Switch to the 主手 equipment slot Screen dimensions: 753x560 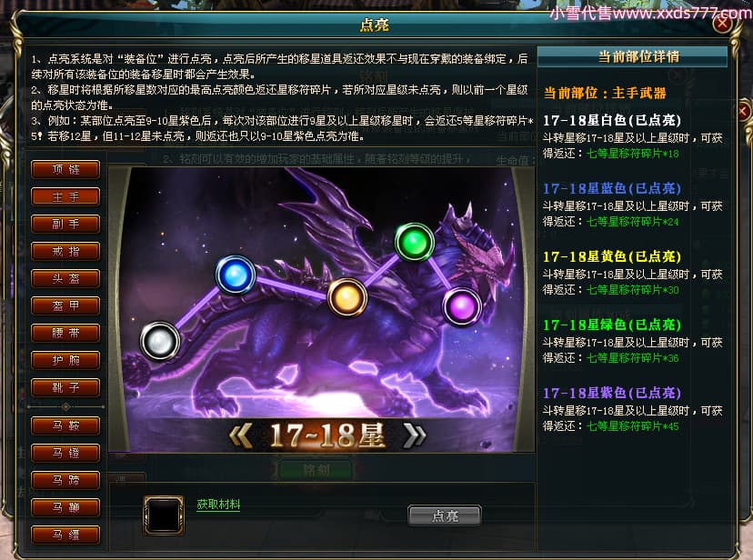[65, 196]
